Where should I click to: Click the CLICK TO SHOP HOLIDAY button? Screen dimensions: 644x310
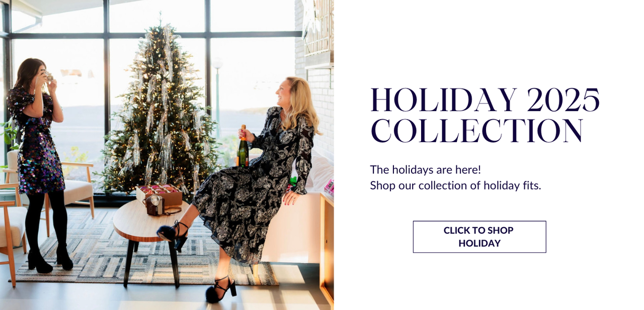click(x=479, y=237)
